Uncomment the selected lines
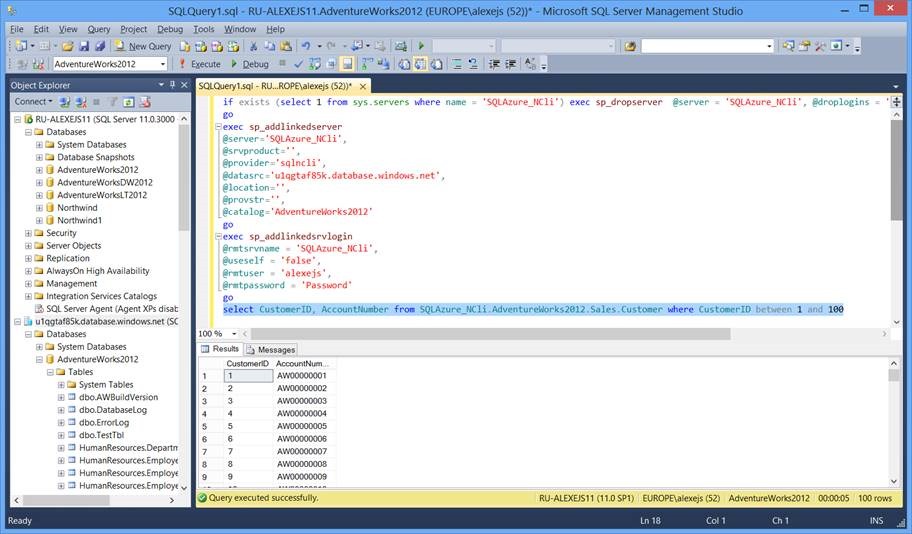The width and height of the screenshot is (912, 534). [x=473, y=64]
